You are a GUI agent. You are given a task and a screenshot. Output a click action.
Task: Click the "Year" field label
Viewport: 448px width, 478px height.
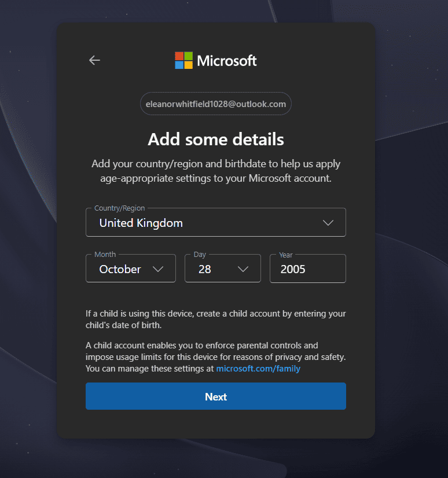coord(286,255)
